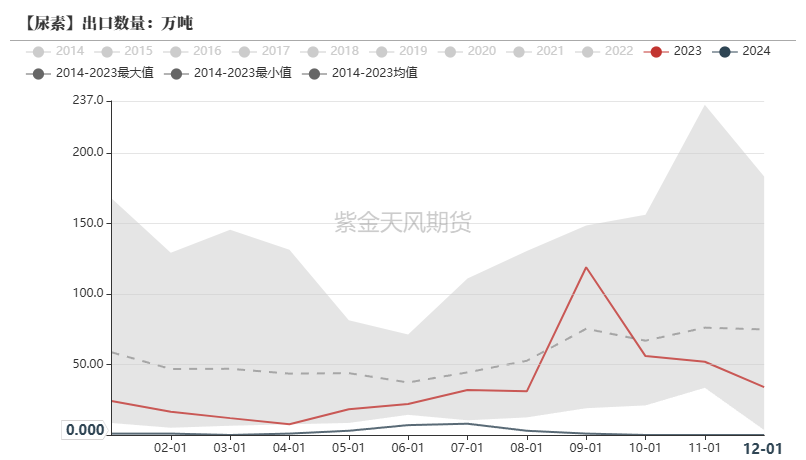Screen dimensions: 806x460
Task: Hide the red 2023 series legend entry
Action: 673,51
